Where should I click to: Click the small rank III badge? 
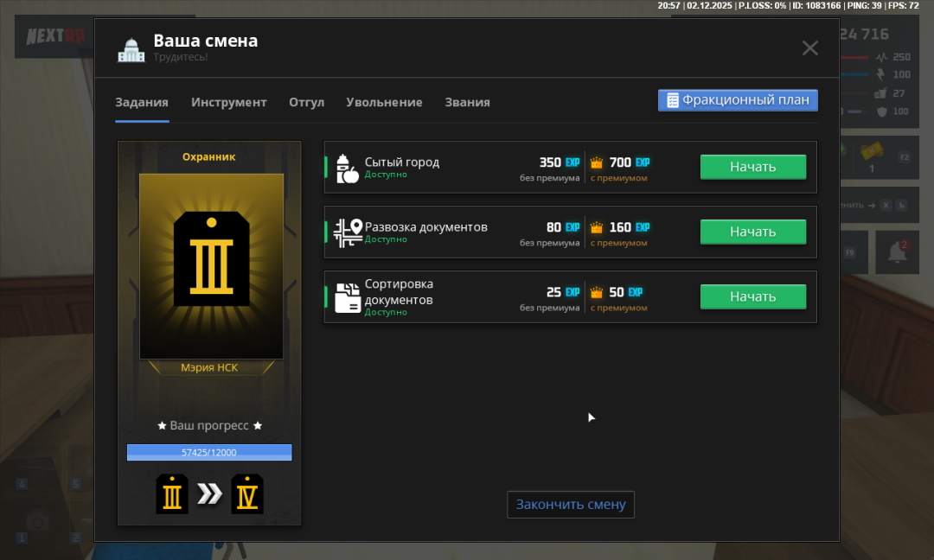[x=172, y=494]
